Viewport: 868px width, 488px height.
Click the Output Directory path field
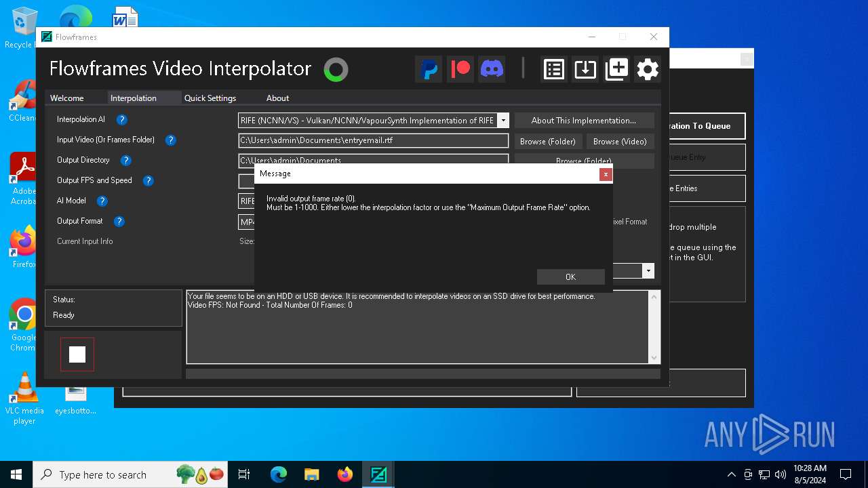[374, 159]
